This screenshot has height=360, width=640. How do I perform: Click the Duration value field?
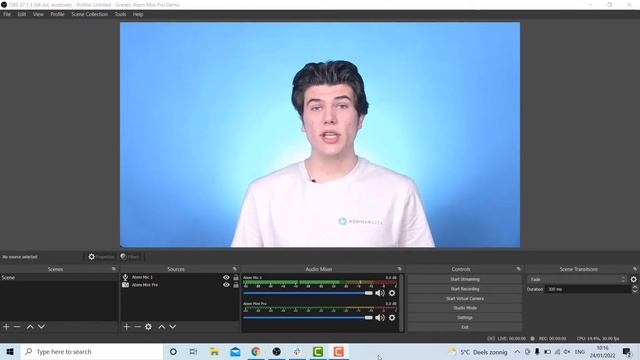pos(588,289)
